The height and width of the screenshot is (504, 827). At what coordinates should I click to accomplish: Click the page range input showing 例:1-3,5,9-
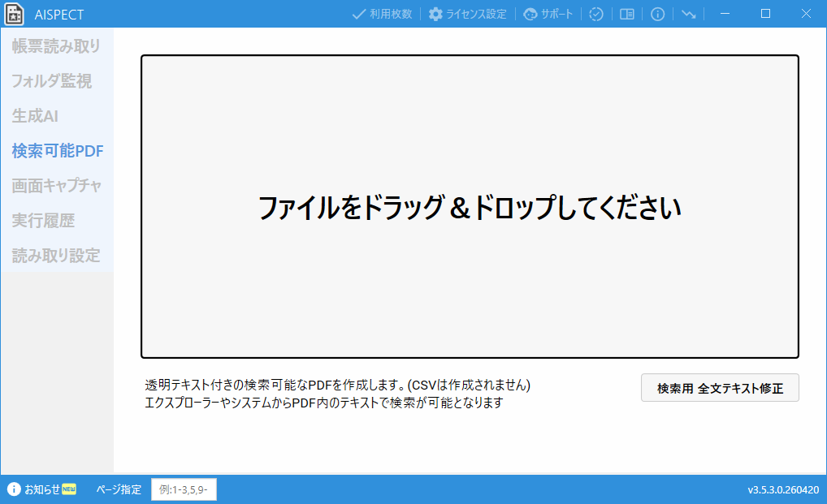184,489
